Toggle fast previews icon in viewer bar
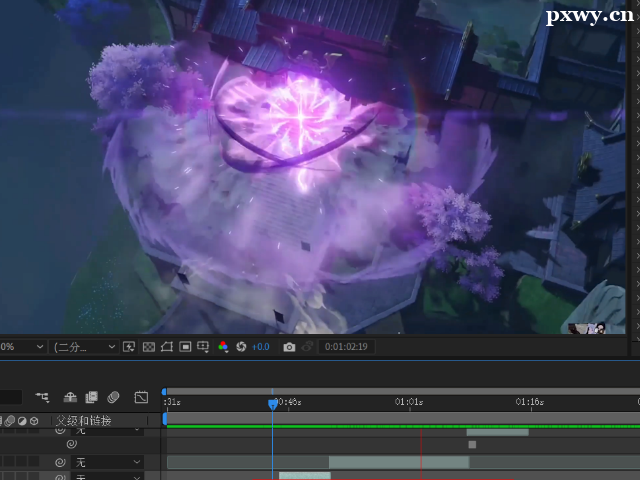This screenshot has width=640, height=480. click(129, 347)
